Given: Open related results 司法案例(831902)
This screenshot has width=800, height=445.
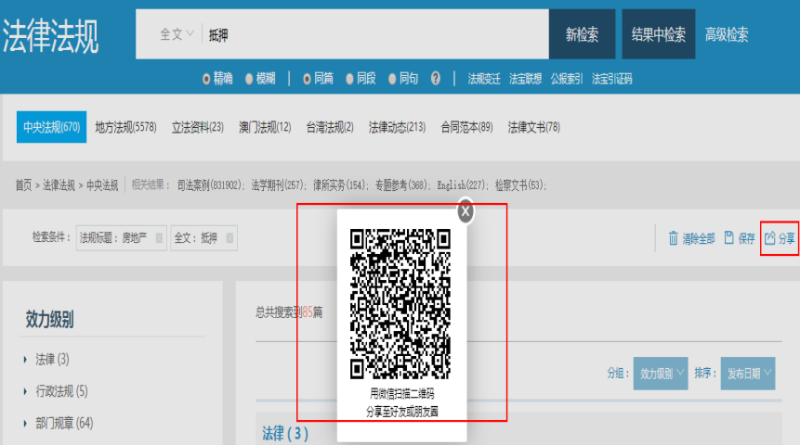Looking at the screenshot, I should (x=210, y=185).
